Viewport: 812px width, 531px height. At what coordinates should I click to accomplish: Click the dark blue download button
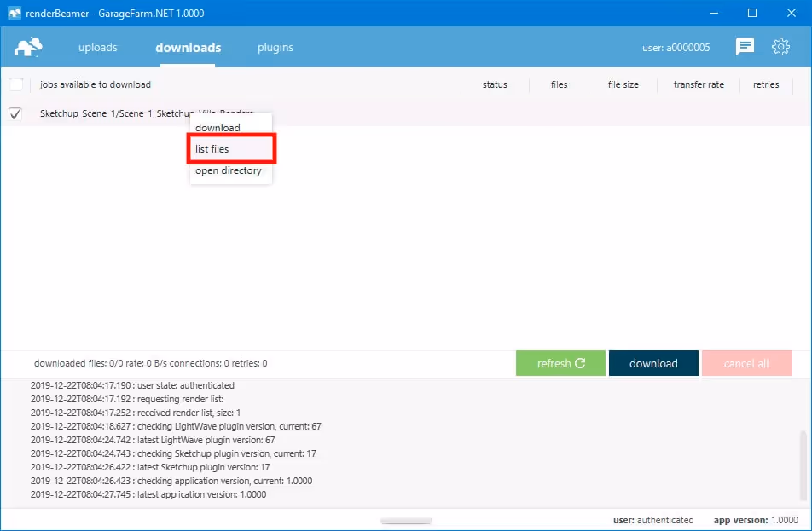point(653,363)
